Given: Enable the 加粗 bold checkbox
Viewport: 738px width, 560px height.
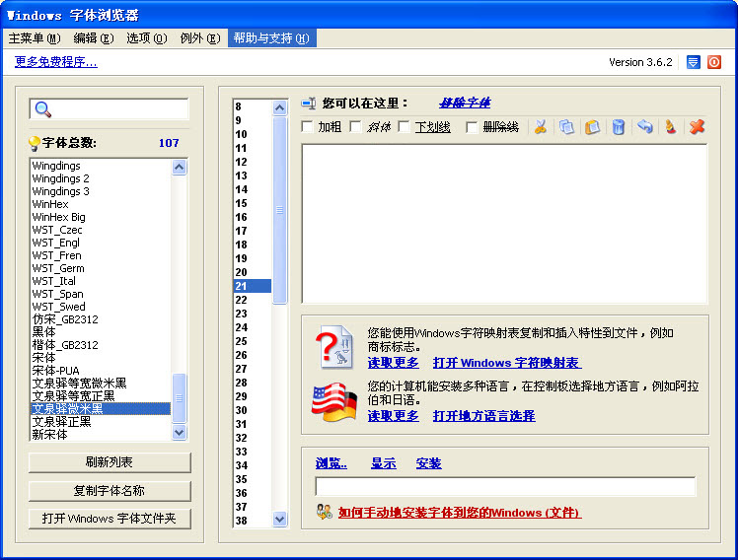Looking at the screenshot, I should 308,127.
